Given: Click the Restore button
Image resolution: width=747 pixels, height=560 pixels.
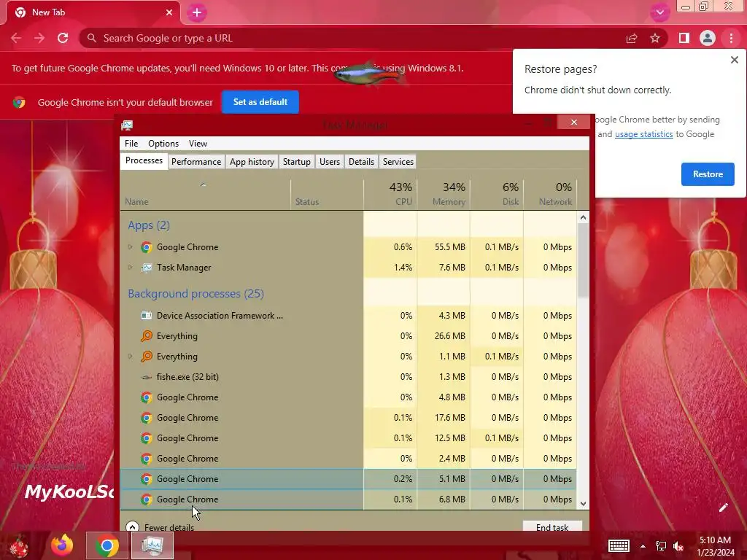Looking at the screenshot, I should [x=708, y=174].
